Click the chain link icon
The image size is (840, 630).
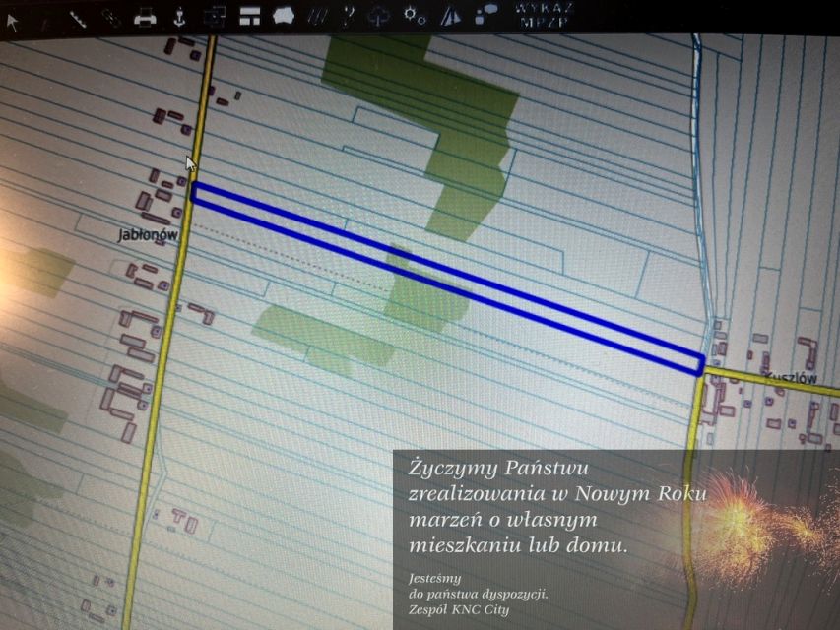click(x=111, y=18)
